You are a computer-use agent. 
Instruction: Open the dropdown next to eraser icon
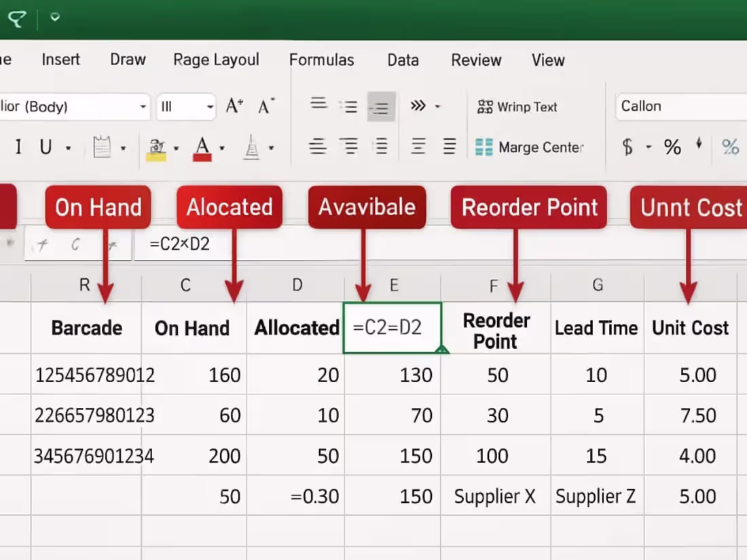coord(271,148)
